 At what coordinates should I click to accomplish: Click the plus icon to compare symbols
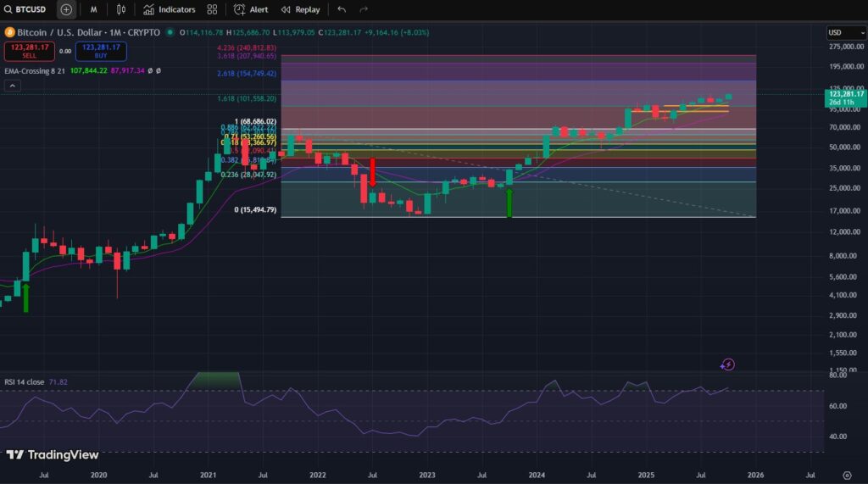point(66,9)
